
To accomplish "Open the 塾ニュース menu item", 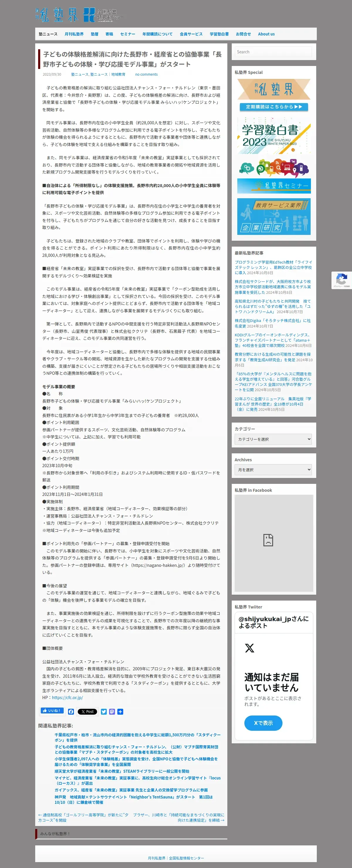I will click(x=48, y=34).
